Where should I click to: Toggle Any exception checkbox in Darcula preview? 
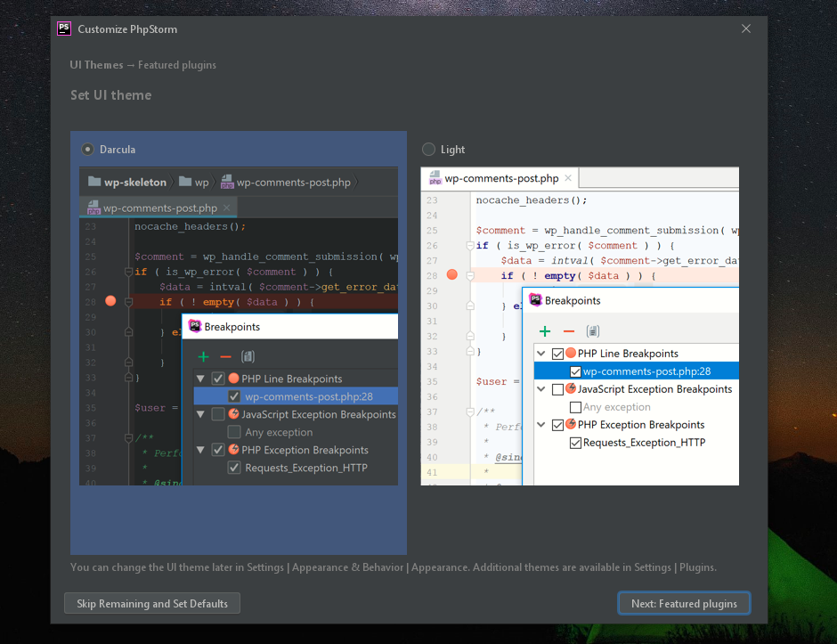pyautogui.click(x=234, y=432)
